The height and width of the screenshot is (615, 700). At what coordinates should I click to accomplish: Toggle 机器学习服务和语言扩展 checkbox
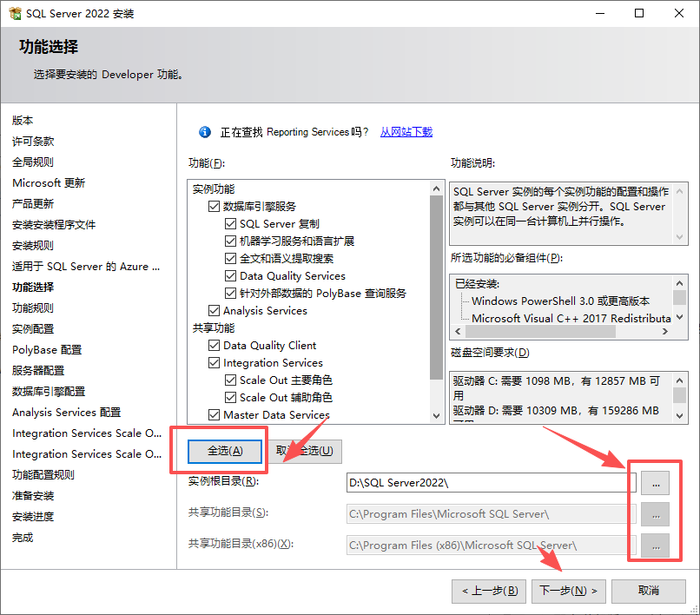[230, 241]
